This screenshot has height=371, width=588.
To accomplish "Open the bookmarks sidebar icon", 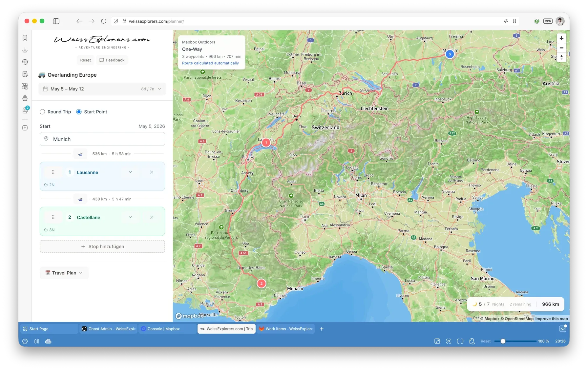I will point(25,38).
